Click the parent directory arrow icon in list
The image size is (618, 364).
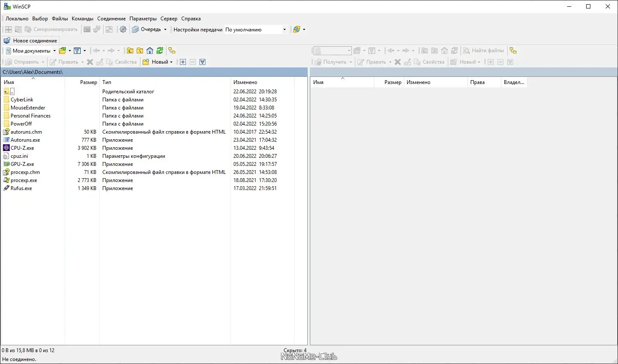click(x=6, y=92)
